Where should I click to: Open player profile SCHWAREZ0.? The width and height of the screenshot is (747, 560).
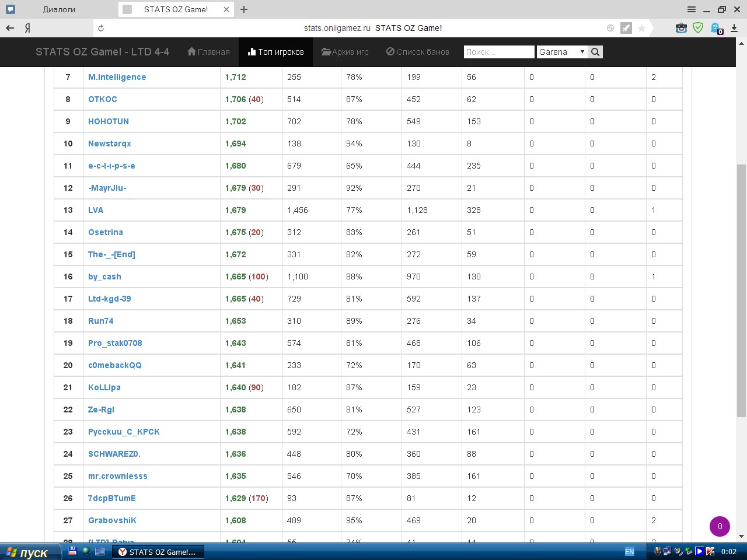pos(114,454)
